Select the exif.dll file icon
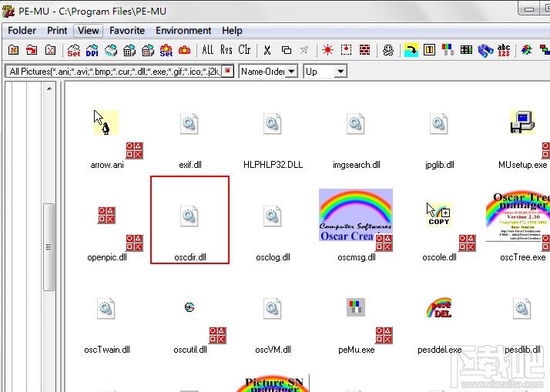The width and height of the screenshot is (550, 392). click(x=189, y=123)
